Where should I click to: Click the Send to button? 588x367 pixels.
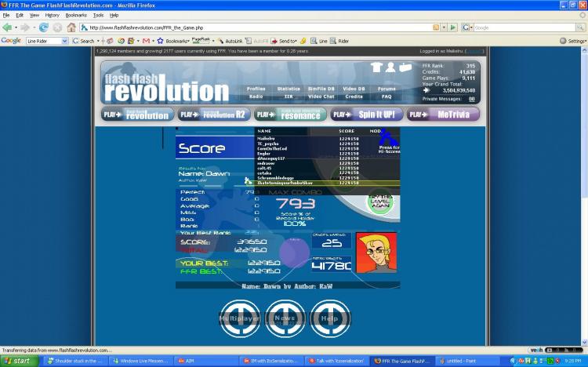tap(285, 41)
